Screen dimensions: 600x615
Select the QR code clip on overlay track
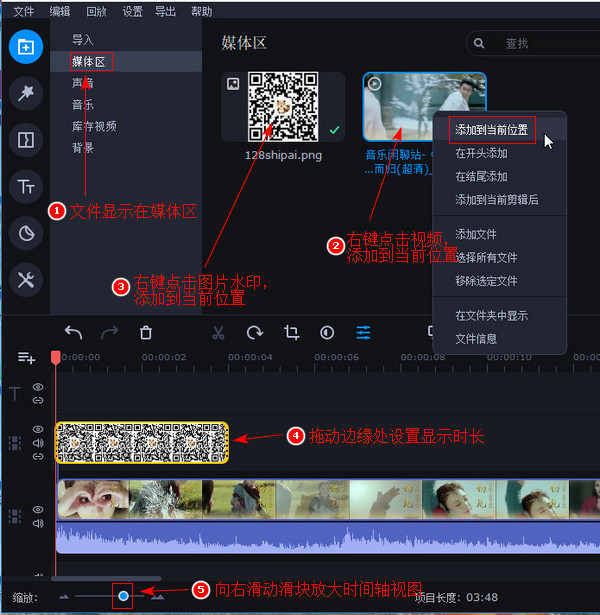click(x=142, y=442)
